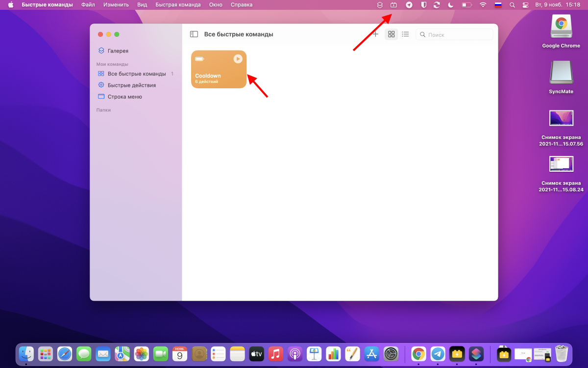The width and height of the screenshot is (588, 368).
Task: Open Shortcuts menu bar status icon
Action: tap(380, 4)
